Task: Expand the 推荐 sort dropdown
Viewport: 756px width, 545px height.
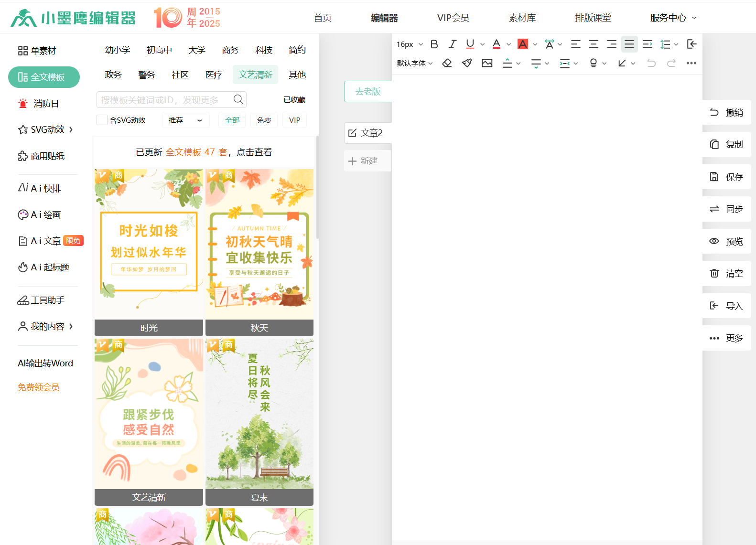Action: click(185, 120)
